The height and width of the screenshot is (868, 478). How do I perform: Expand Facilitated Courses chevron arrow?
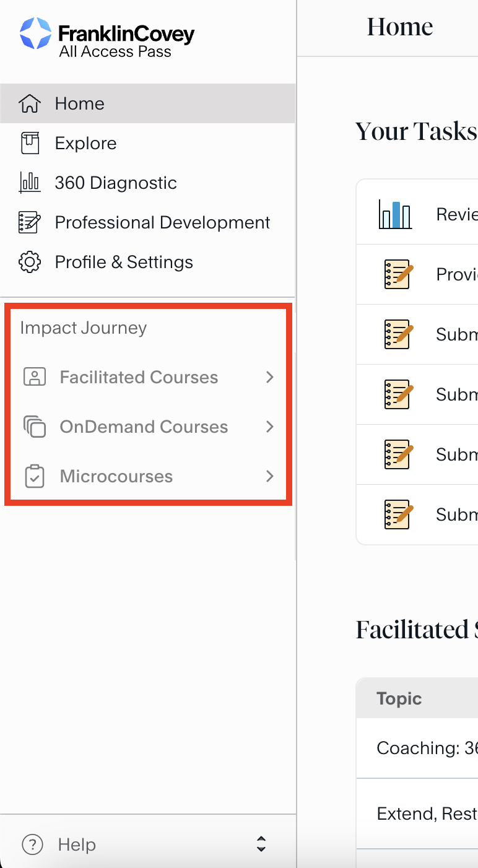point(269,377)
